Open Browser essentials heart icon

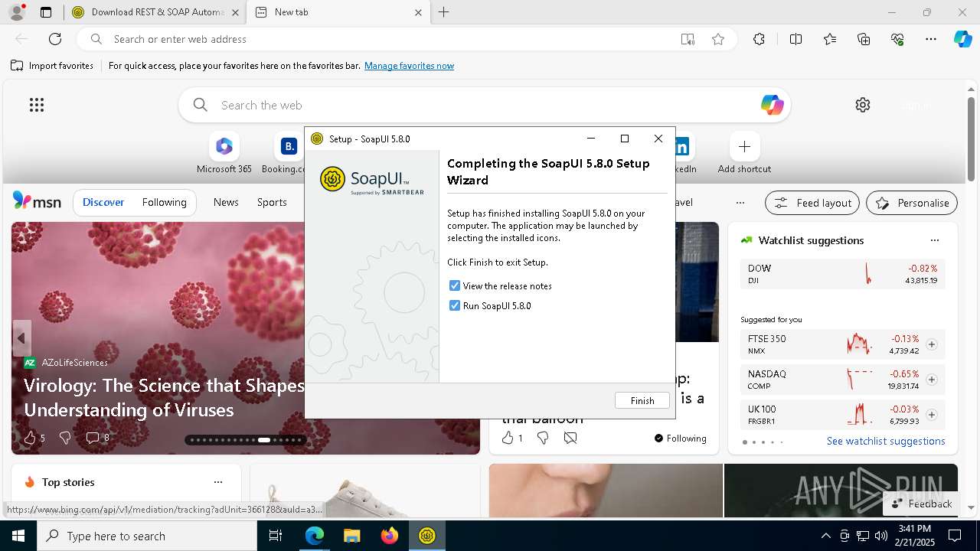pyautogui.click(x=897, y=39)
